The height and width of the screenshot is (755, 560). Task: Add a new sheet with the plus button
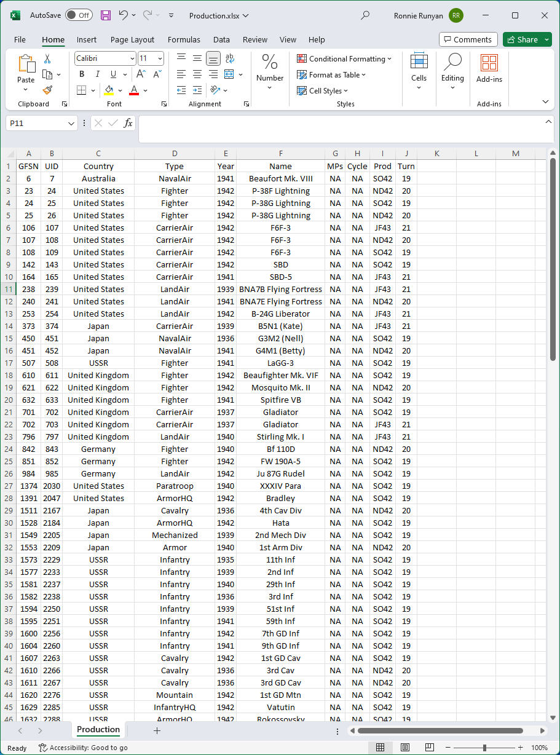point(157,730)
